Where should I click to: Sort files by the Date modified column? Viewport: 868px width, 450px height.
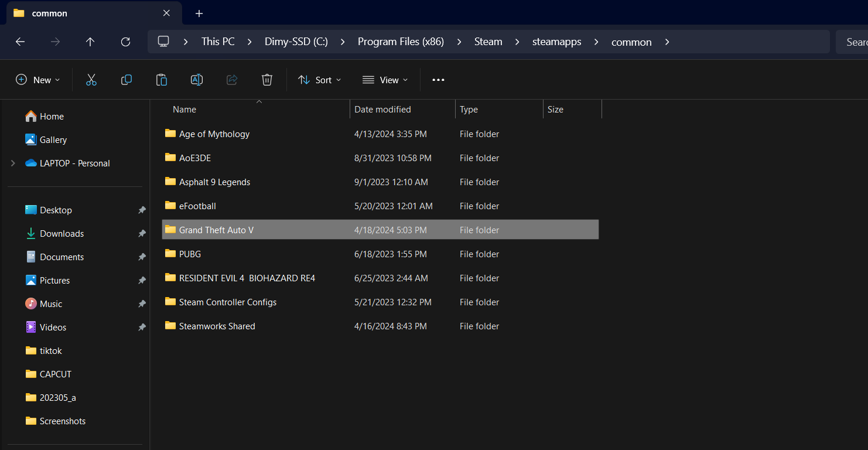382,109
